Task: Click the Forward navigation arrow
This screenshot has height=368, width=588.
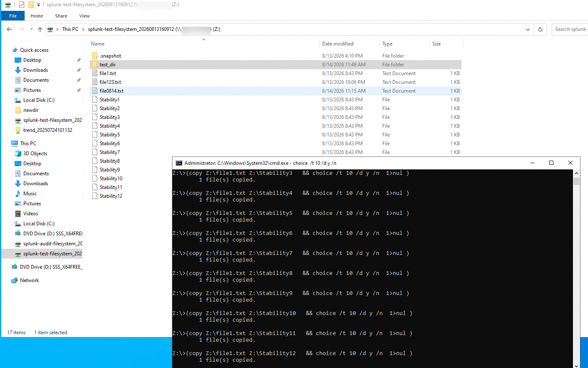Action: point(21,29)
